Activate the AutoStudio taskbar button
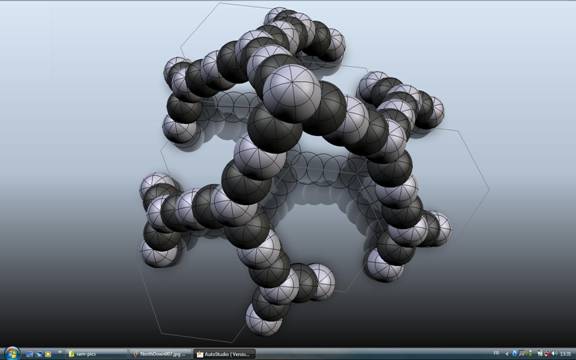The width and height of the screenshot is (576, 360). point(224,354)
